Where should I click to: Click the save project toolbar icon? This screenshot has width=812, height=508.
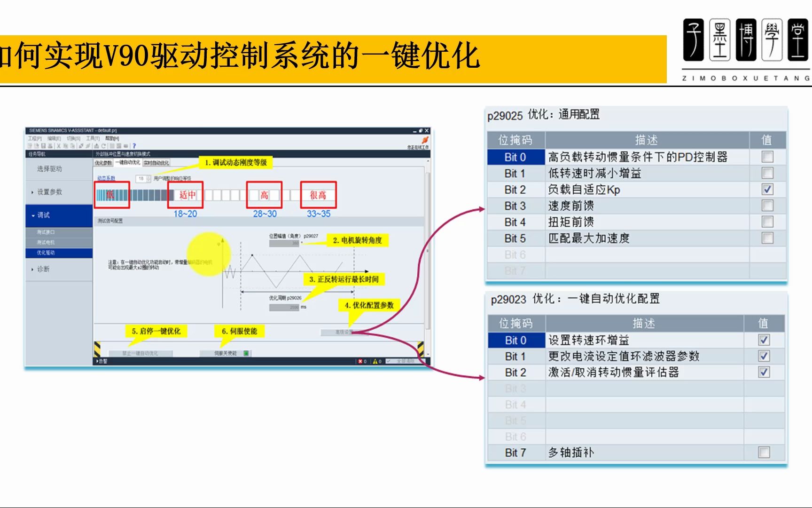(43, 146)
